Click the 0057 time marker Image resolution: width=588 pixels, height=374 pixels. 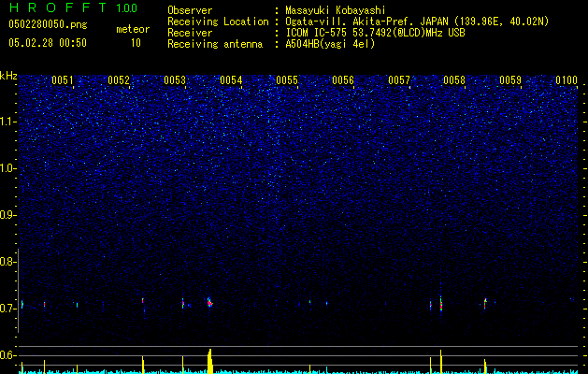click(x=399, y=80)
